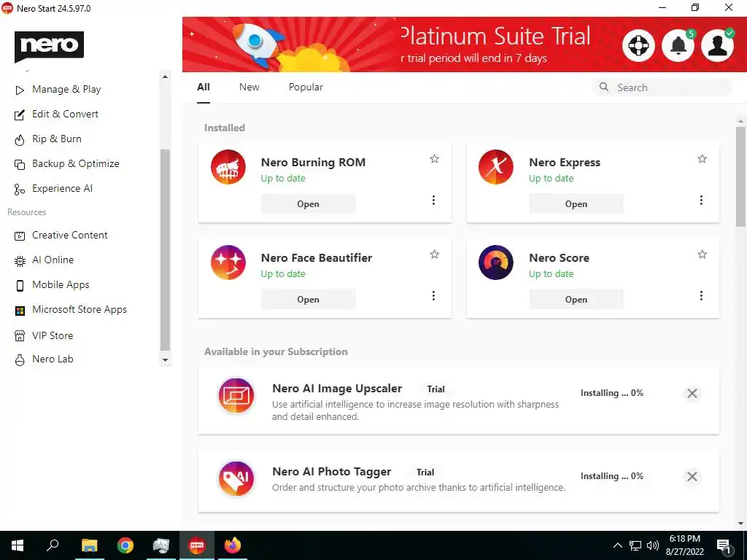Open AI Online resource

pos(53,260)
